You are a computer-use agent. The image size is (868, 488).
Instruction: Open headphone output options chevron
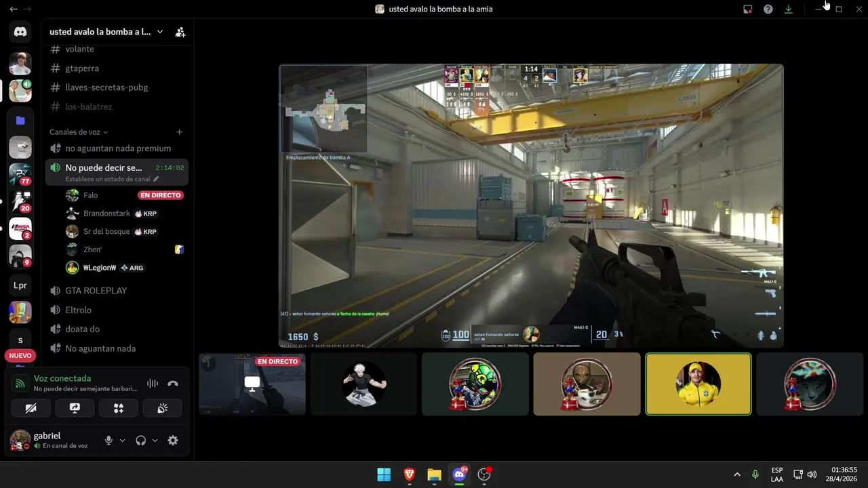tap(155, 441)
